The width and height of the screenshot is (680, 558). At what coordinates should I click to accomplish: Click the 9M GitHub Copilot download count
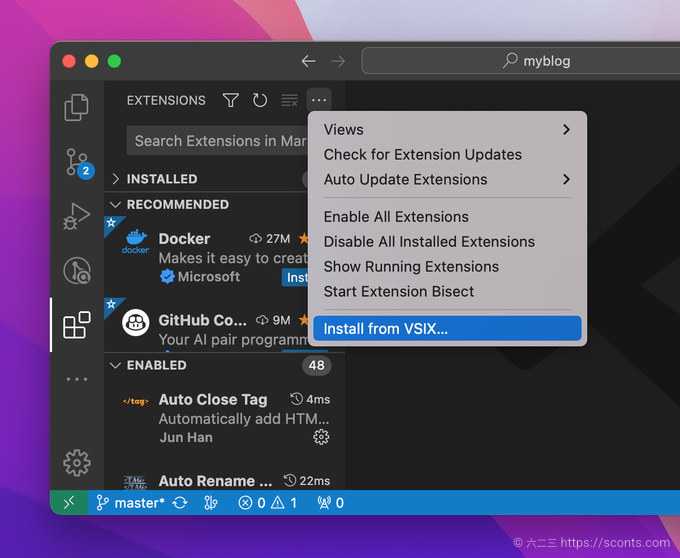coord(273,320)
